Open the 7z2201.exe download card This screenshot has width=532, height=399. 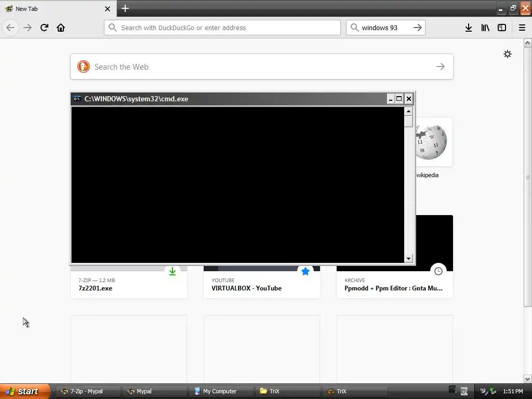coord(129,282)
